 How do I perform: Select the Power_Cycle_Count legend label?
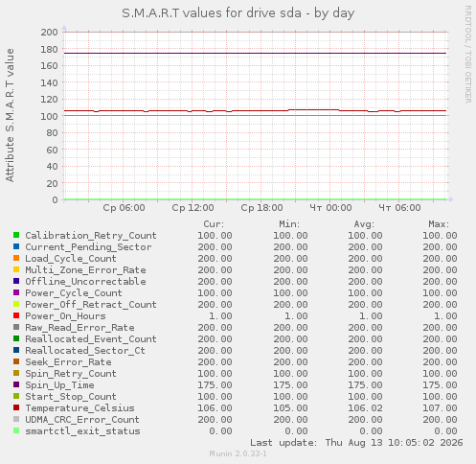click(x=74, y=293)
